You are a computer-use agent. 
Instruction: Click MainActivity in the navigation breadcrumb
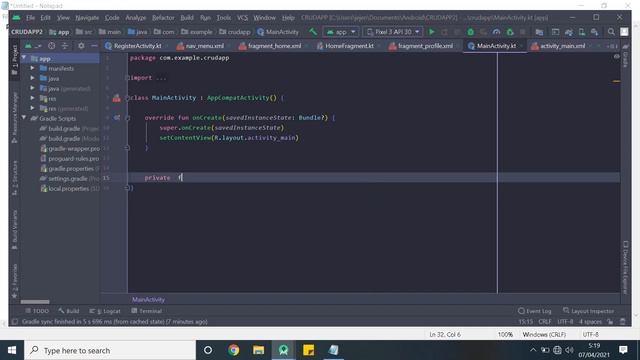pyautogui.click(x=278, y=31)
